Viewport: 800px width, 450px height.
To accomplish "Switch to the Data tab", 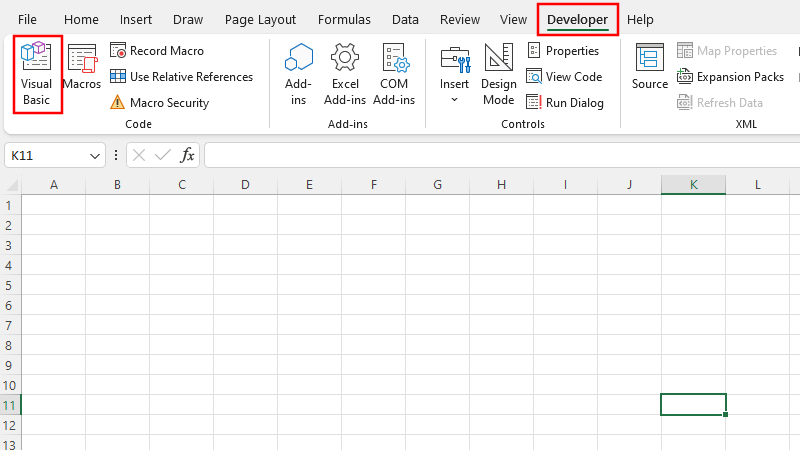I will 405,19.
